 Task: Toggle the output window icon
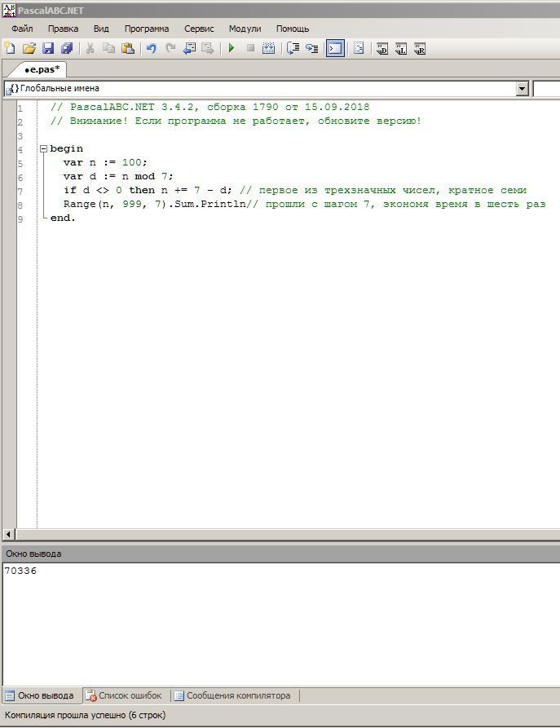click(335, 48)
